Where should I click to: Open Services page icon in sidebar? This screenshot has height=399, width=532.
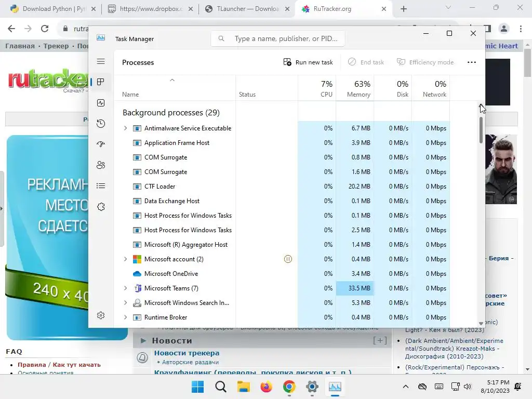click(101, 207)
